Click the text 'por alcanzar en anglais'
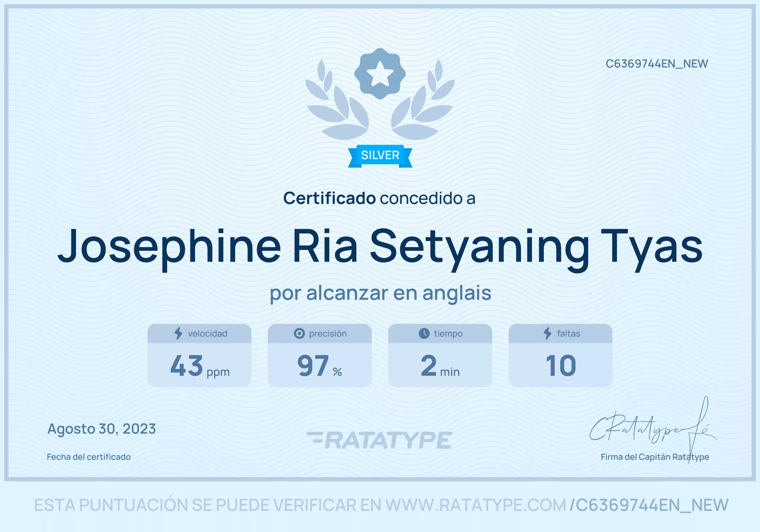 [x=380, y=293]
